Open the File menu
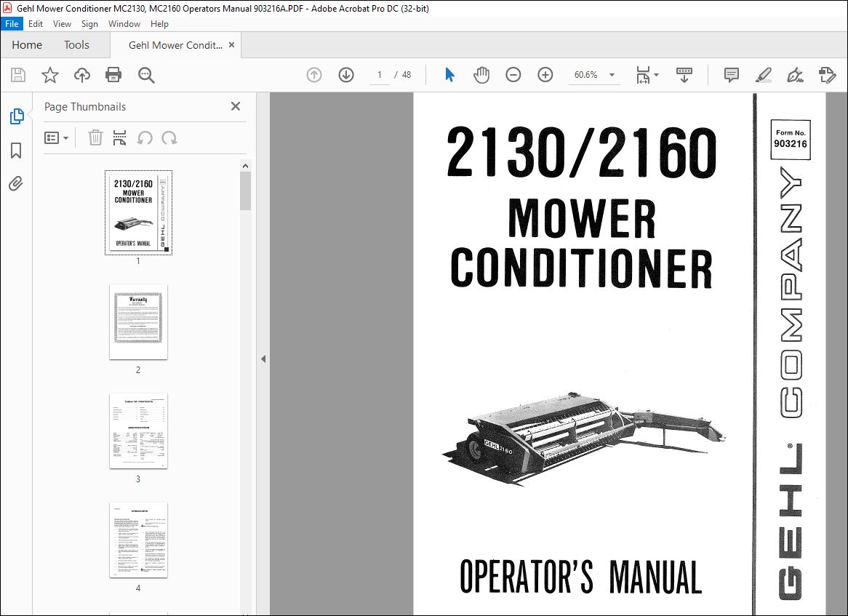 pos(12,24)
